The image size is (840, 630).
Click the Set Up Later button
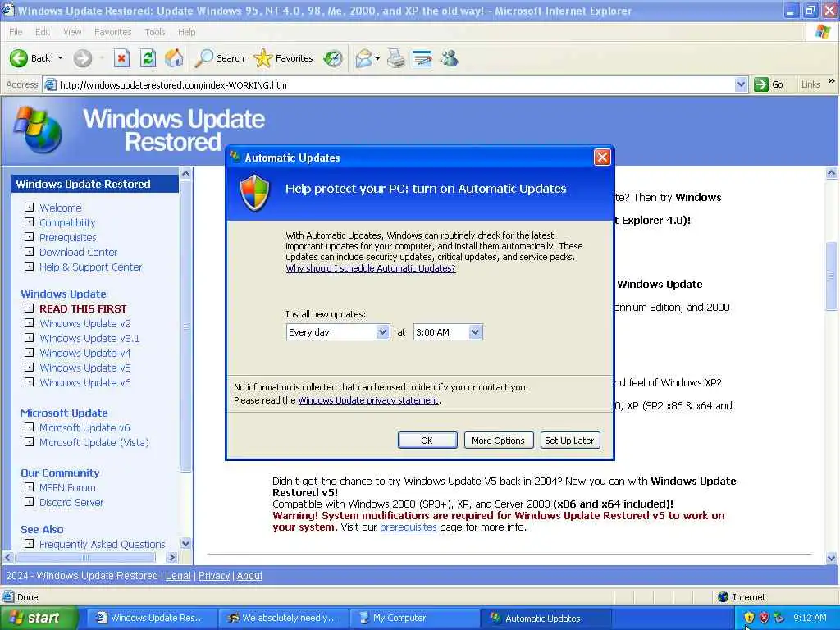(569, 441)
